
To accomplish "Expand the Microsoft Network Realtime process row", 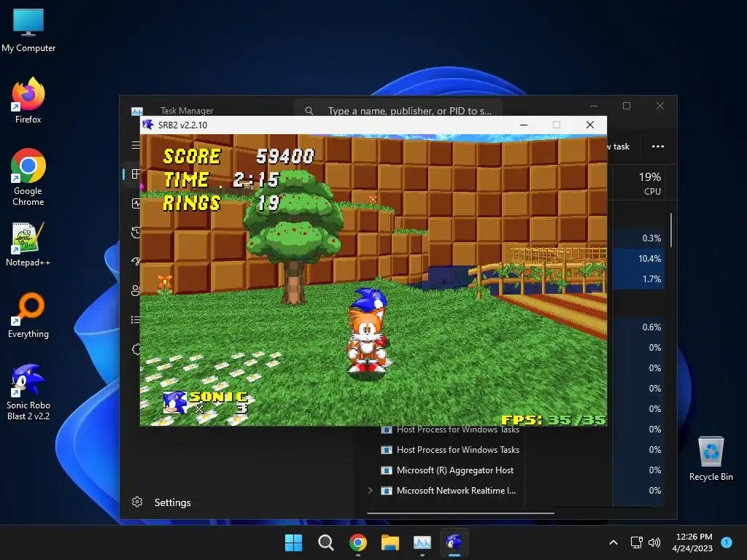I will (370, 490).
